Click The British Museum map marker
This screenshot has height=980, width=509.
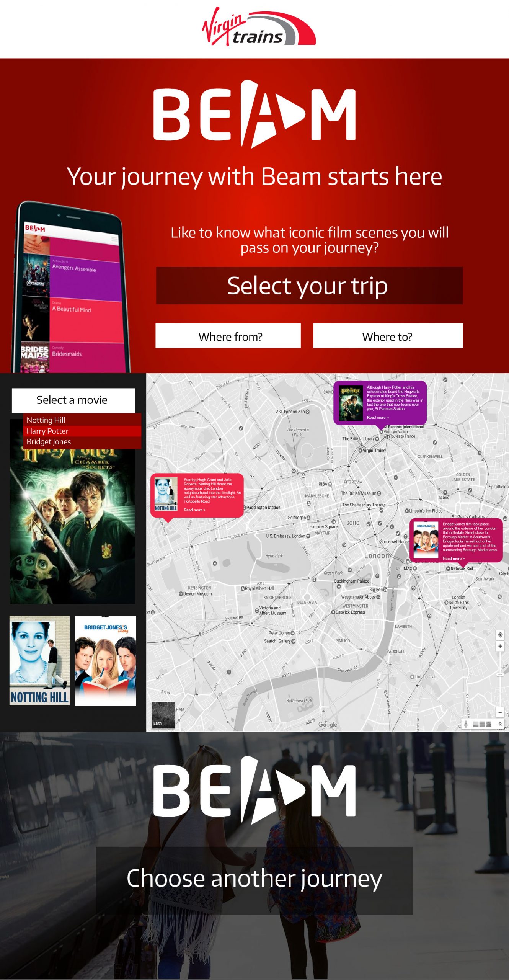(379, 493)
